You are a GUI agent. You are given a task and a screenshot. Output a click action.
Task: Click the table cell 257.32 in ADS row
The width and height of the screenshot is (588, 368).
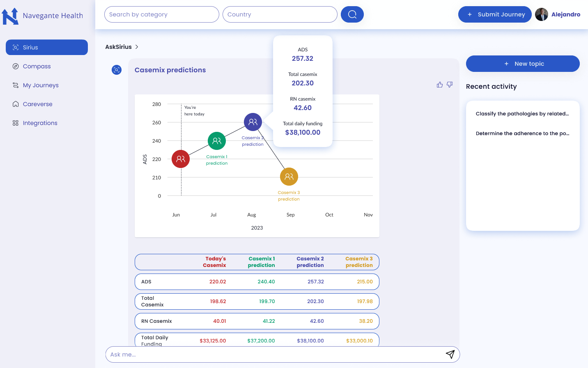316,282
